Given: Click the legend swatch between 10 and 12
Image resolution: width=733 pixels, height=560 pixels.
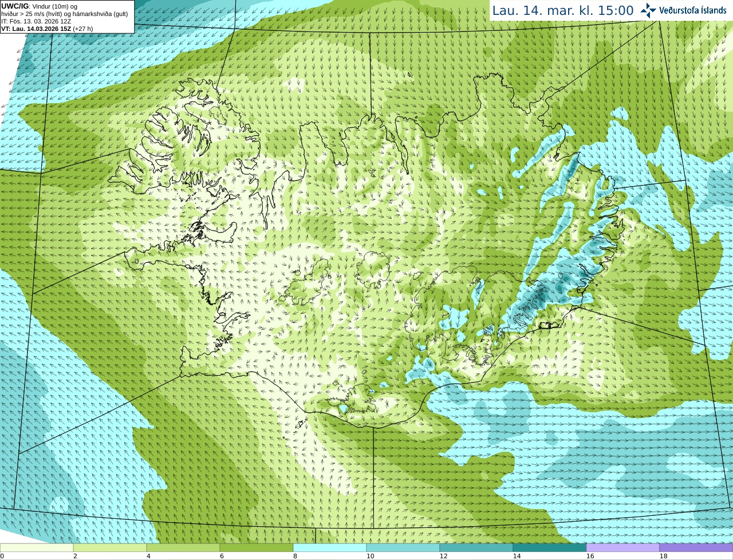Looking at the screenshot, I should (403, 547).
